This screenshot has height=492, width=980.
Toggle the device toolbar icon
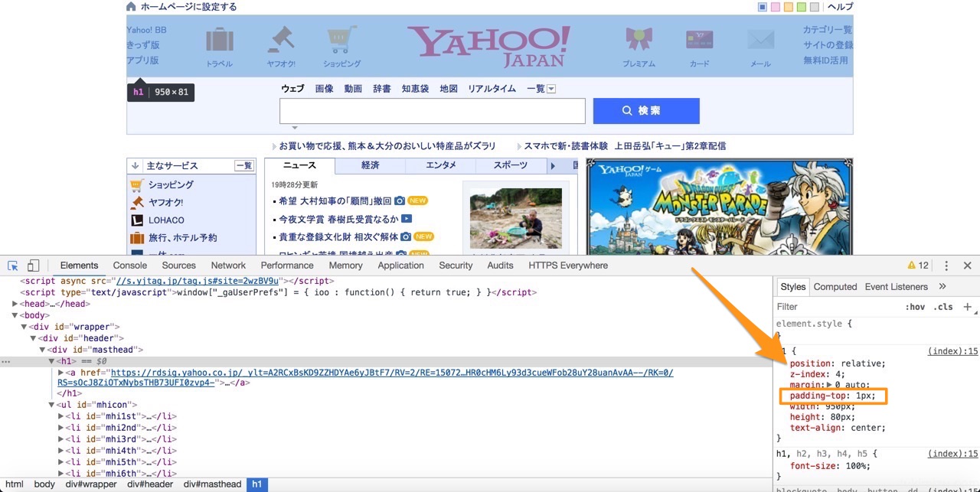click(x=33, y=266)
